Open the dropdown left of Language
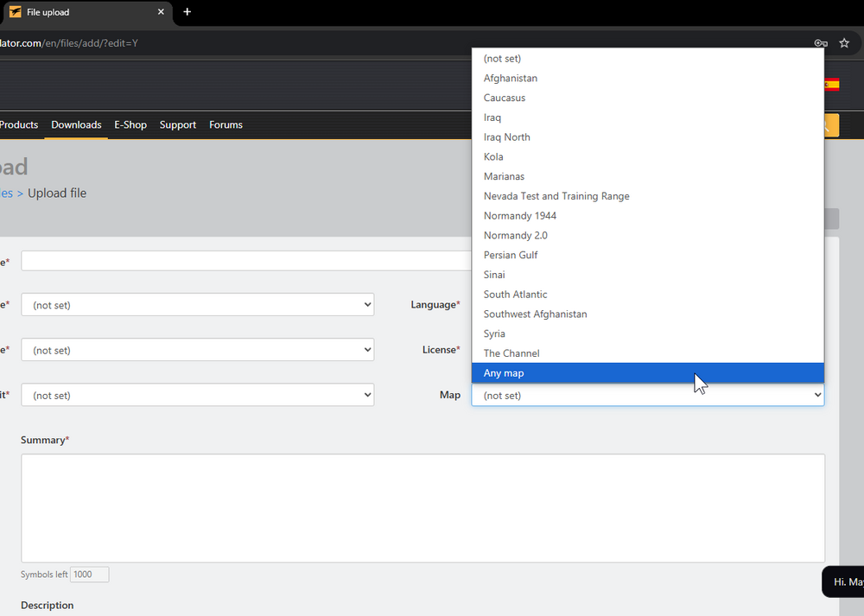The image size is (864, 616). tap(197, 305)
